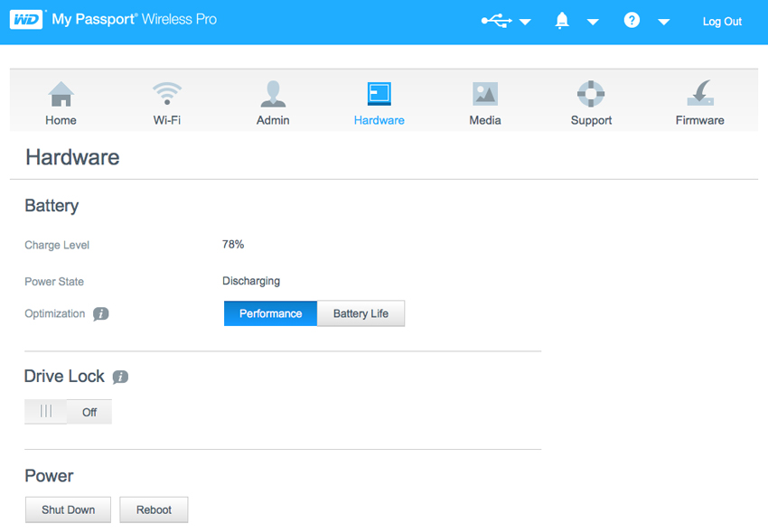
Task: Click the Reboot button
Action: coord(154,510)
